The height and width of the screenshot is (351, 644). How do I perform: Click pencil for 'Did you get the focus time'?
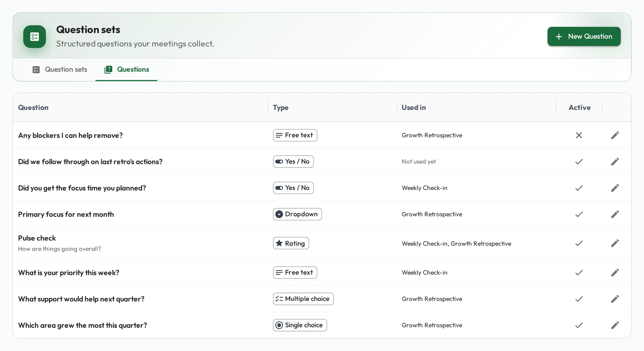pos(615,188)
